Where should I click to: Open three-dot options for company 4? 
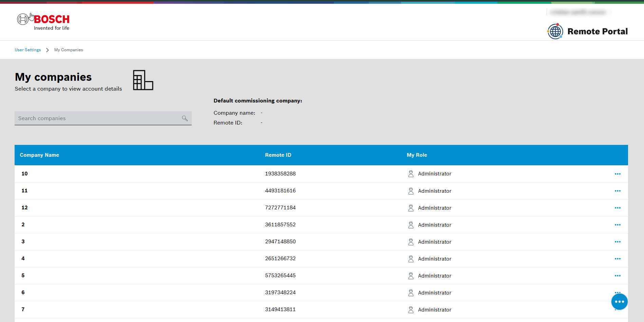pyautogui.click(x=618, y=259)
